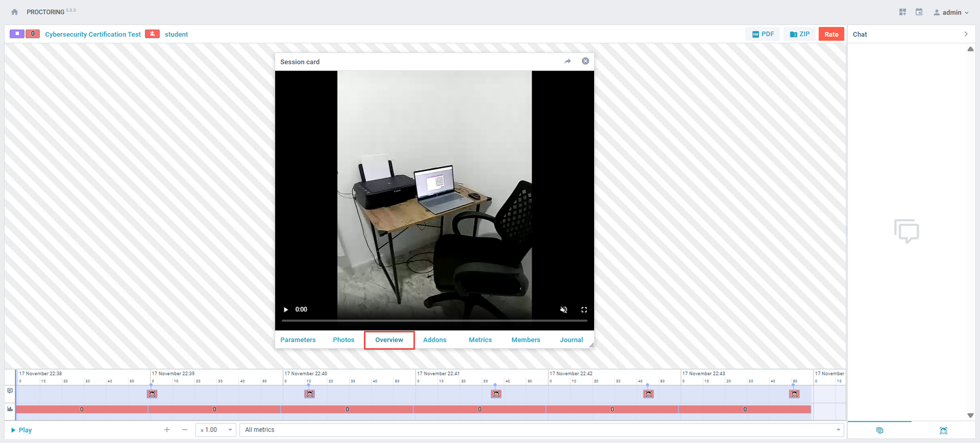Open the x 1.00 playback speed dropdown

coord(216,430)
